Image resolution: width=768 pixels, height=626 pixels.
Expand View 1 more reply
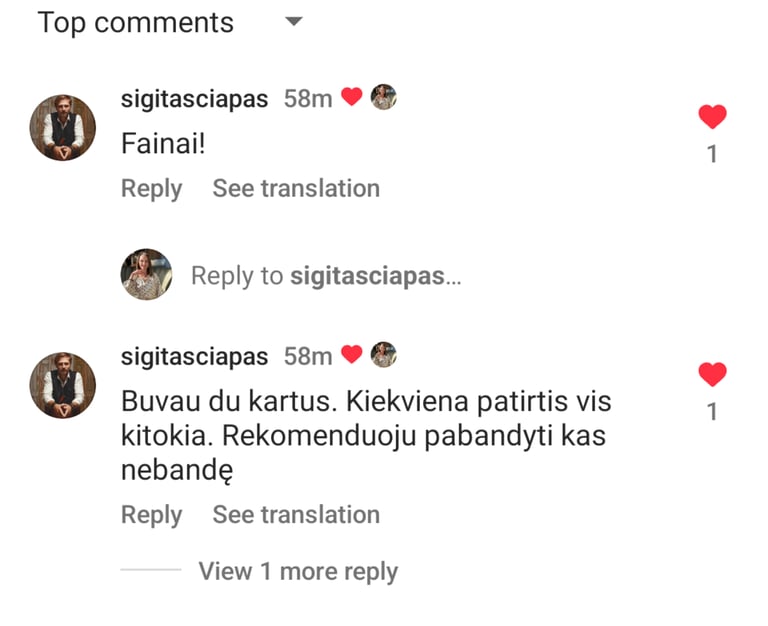[298, 572]
